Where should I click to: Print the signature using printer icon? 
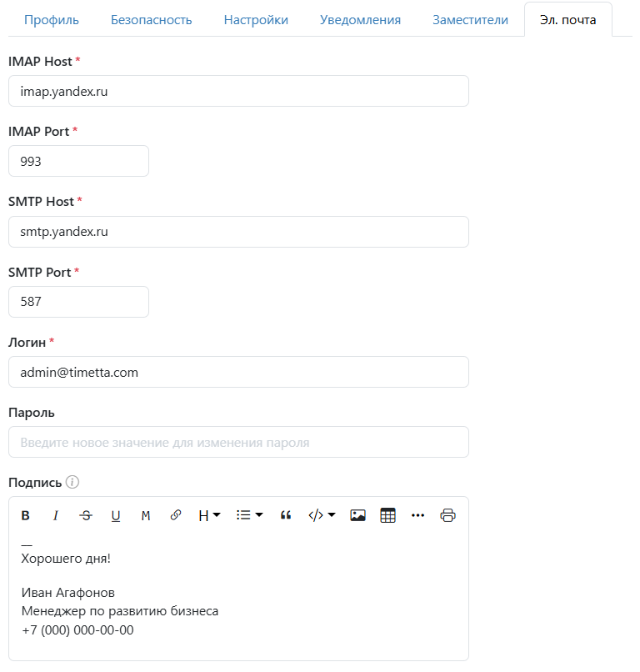point(447,515)
